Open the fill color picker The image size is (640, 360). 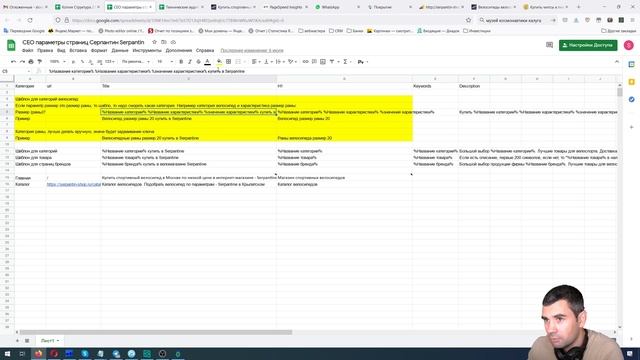pyautogui.click(x=219, y=62)
